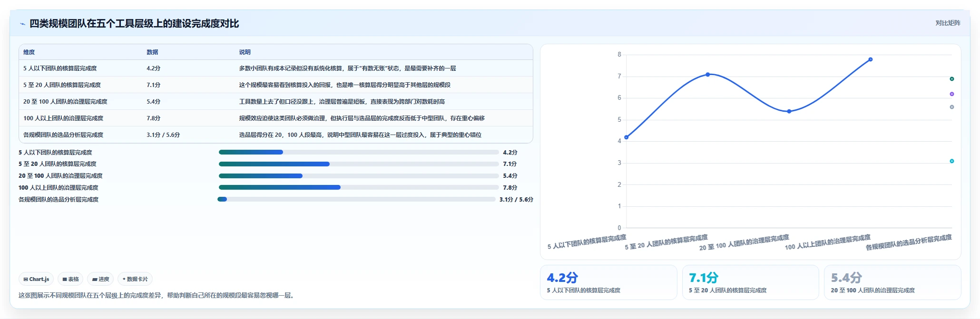This screenshot has width=980, height=319.
Task: Click progress bar for 5 人以下团队的核算层完成度
Action: [359, 152]
